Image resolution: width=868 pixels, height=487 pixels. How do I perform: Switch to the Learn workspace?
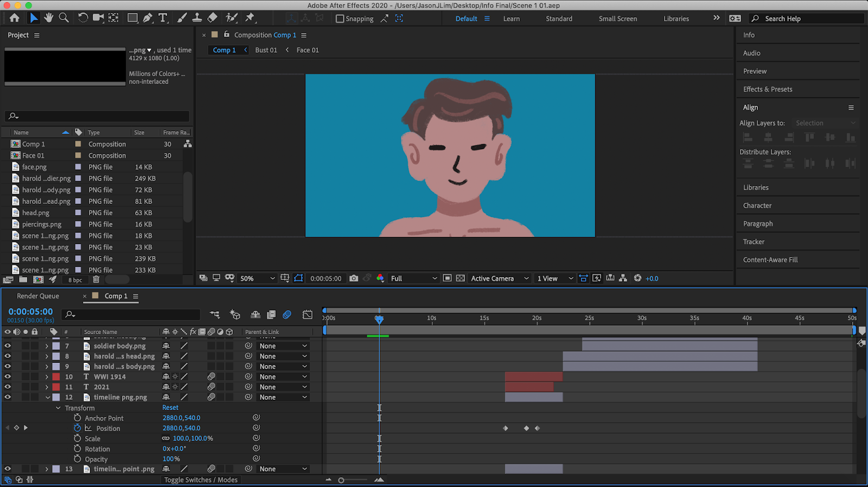[511, 18]
